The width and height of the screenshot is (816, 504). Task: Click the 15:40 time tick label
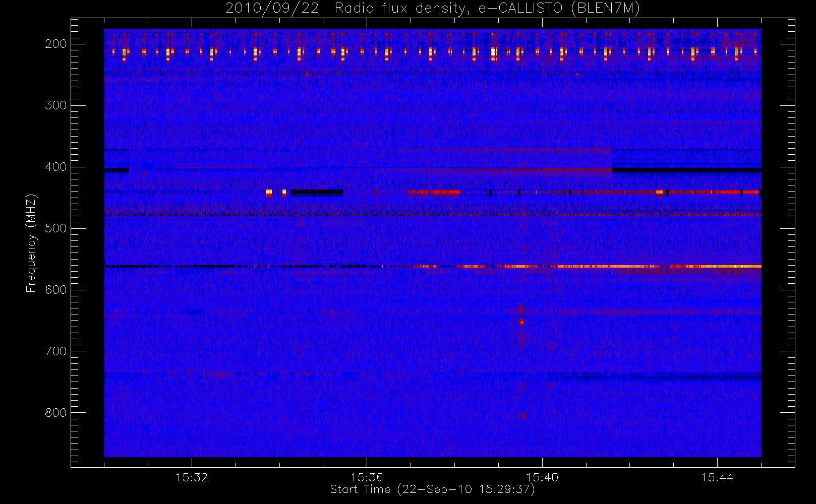click(542, 477)
